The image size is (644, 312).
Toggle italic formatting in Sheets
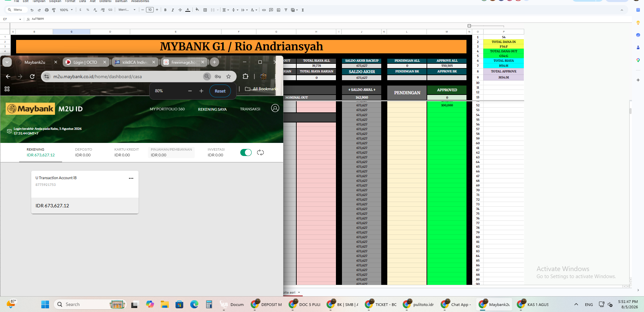pos(173,10)
